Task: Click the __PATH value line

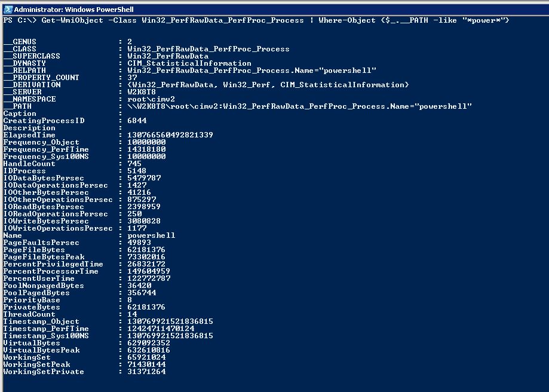Action: 300,106
